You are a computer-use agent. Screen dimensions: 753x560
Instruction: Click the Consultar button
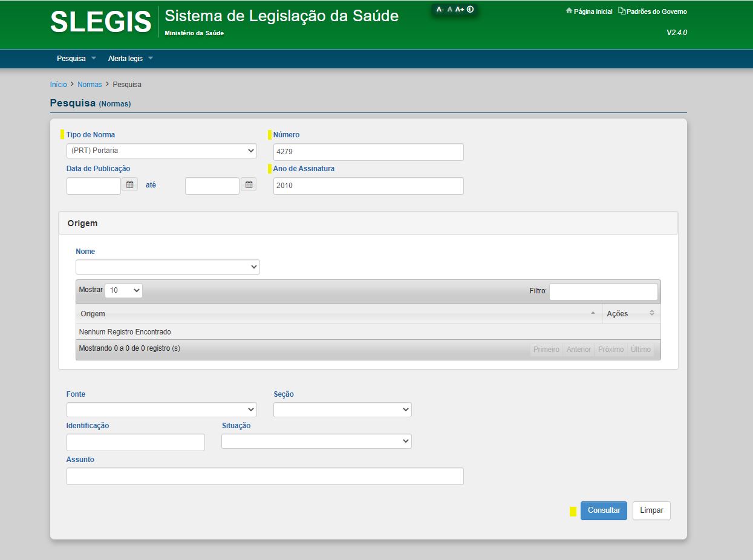click(x=604, y=510)
